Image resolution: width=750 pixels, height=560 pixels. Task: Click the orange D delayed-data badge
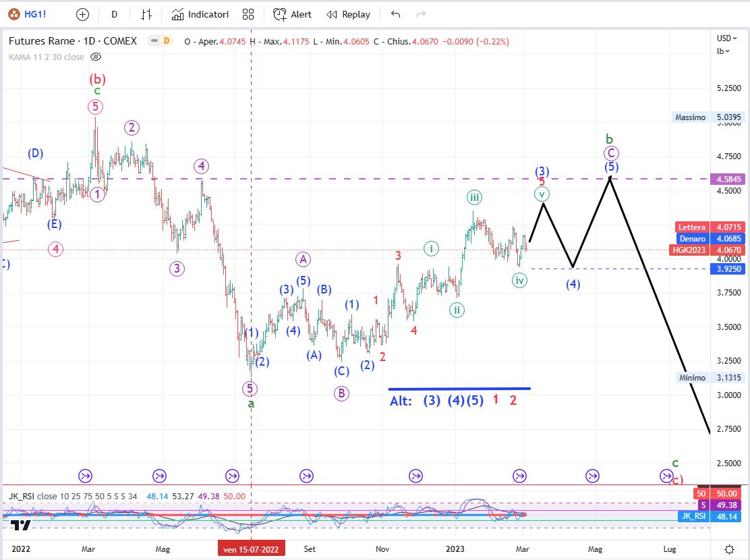click(166, 41)
